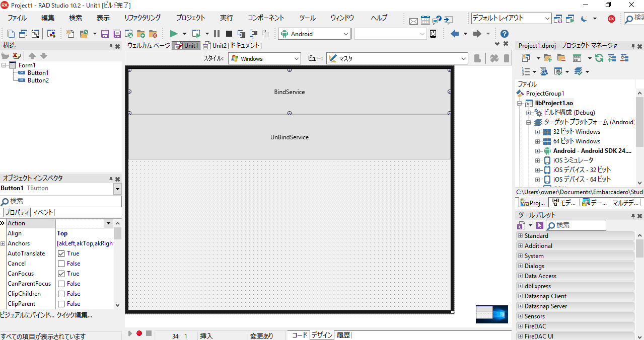
Task: Open the Action property dropdown arrow
Action: click(x=108, y=223)
